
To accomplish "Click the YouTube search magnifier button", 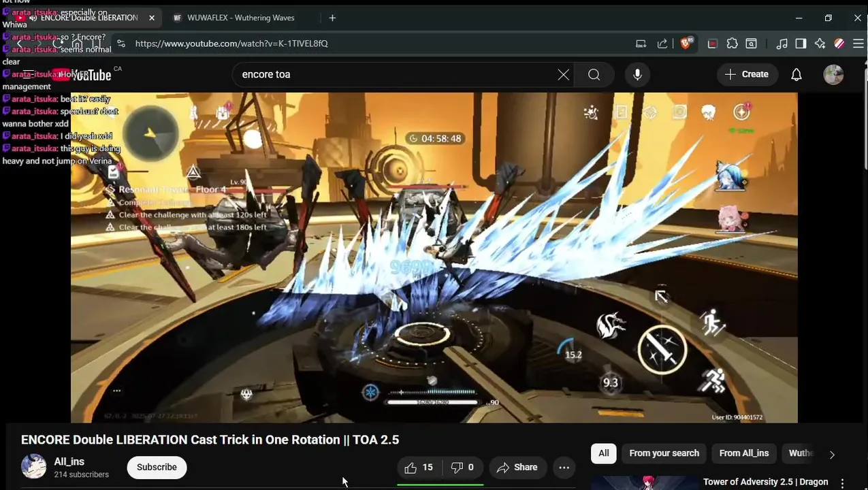I will (x=594, y=75).
